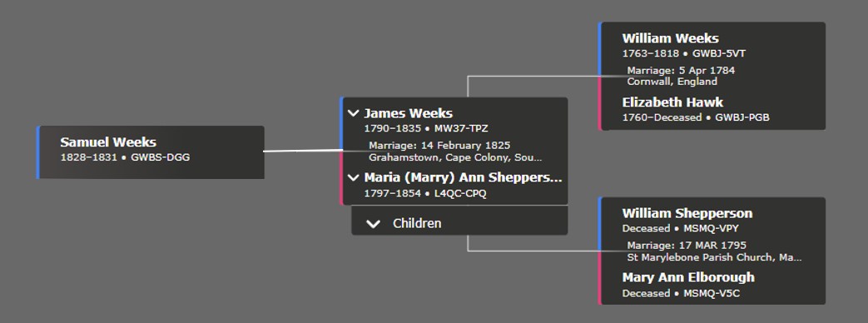
Task: Click ID GWBJ-PGB under Elizabeth Hawk
Action: coord(742,117)
